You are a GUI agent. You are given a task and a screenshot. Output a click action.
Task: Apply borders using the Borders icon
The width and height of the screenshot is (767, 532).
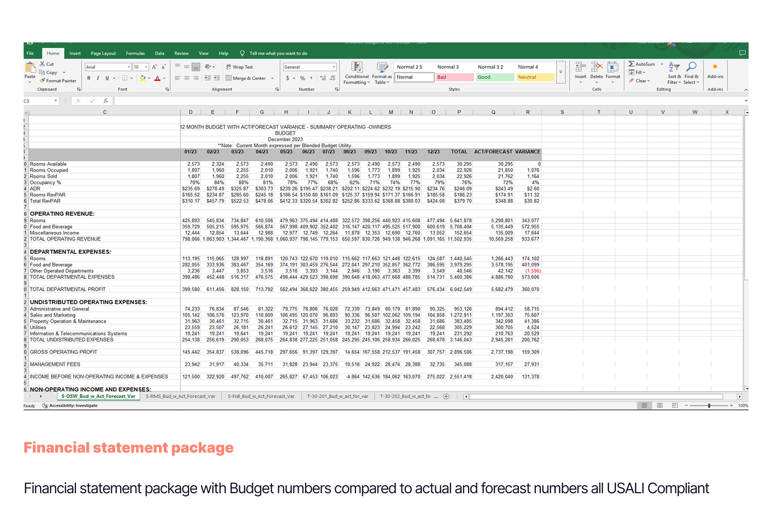click(125, 78)
